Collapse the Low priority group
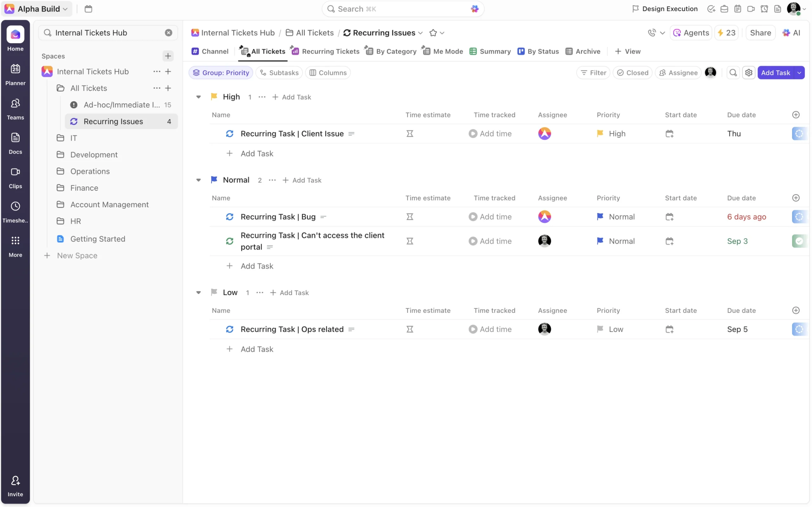Screen dimensions: 812x507 (198, 292)
